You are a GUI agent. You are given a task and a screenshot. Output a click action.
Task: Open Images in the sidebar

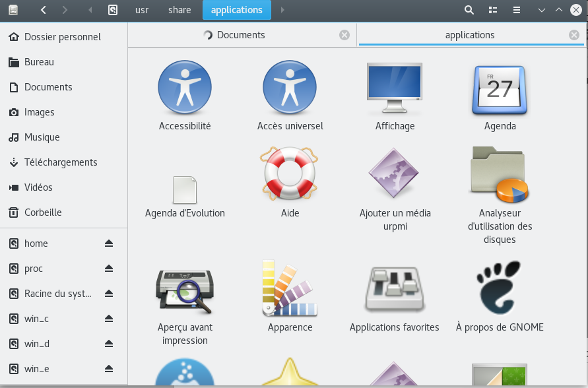coord(64,112)
